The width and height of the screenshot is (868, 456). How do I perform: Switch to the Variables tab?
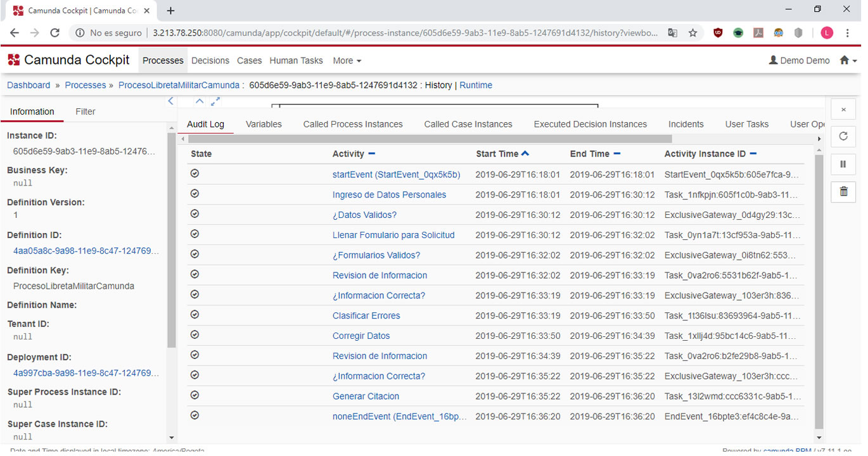(264, 124)
